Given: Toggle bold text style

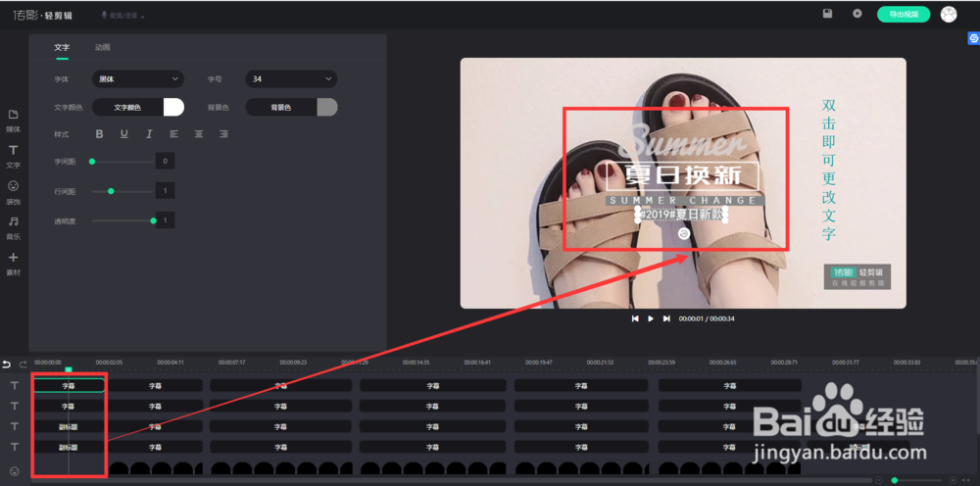Looking at the screenshot, I should pos(99,133).
